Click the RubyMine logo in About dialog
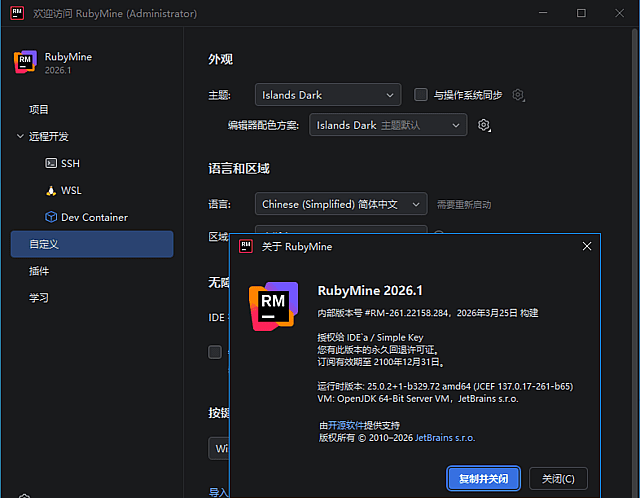This screenshot has height=498, width=640. pos(273,306)
